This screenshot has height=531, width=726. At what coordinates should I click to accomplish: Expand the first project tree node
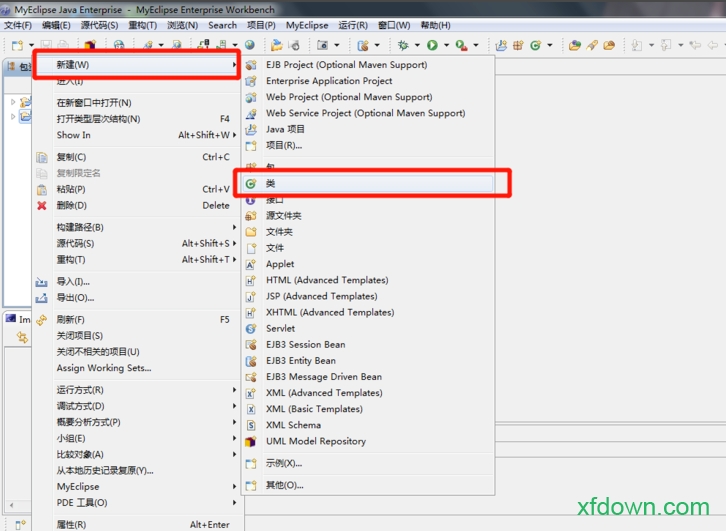13,101
